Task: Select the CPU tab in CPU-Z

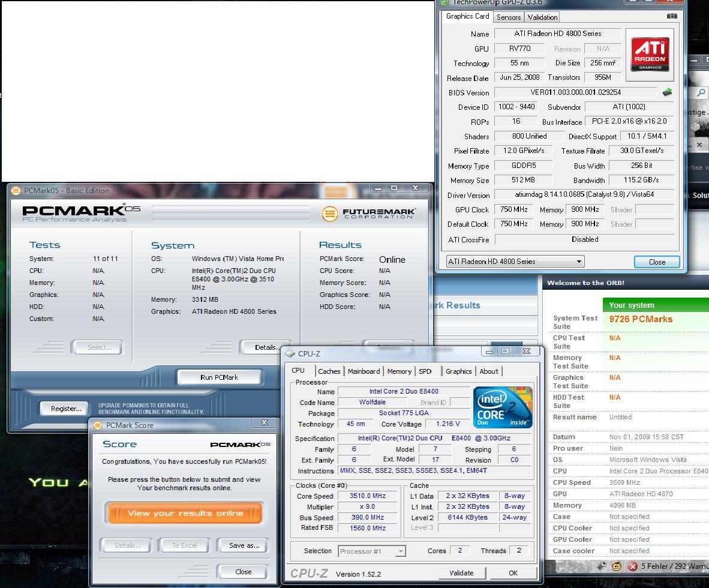Action: pyautogui.click(x=298, y=370)
